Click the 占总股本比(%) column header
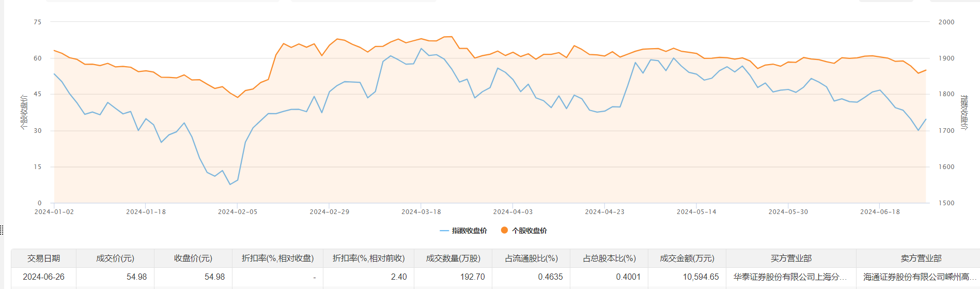The height and width of the screenshot is (289, 980). pyautogui.click(x=609, y=258)
